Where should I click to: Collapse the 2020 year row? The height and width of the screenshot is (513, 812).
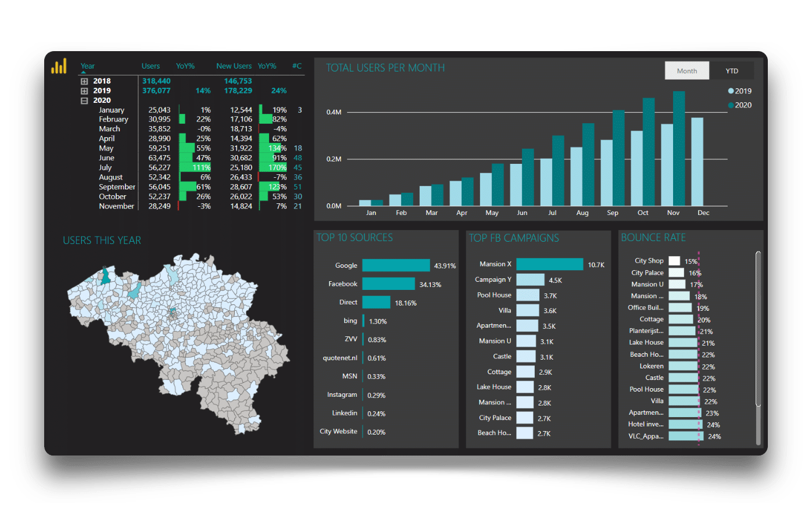[84, 101]
